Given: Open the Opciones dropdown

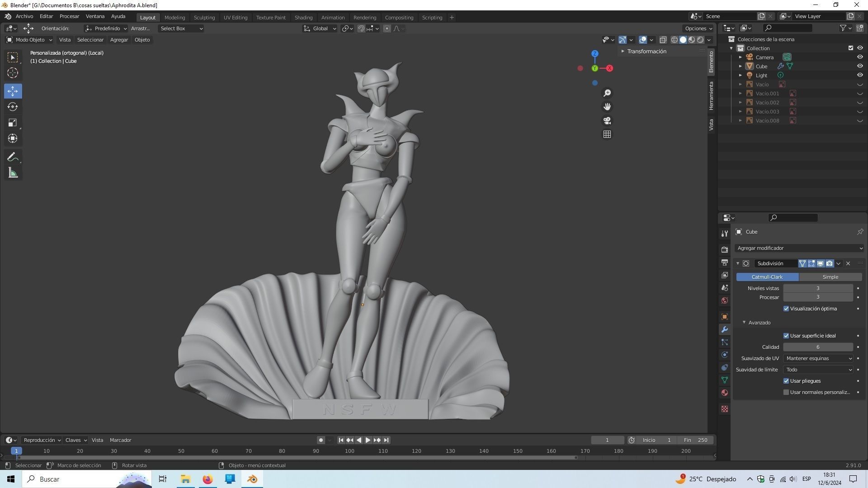Looking at the screenshot, I should pos(698,28).
